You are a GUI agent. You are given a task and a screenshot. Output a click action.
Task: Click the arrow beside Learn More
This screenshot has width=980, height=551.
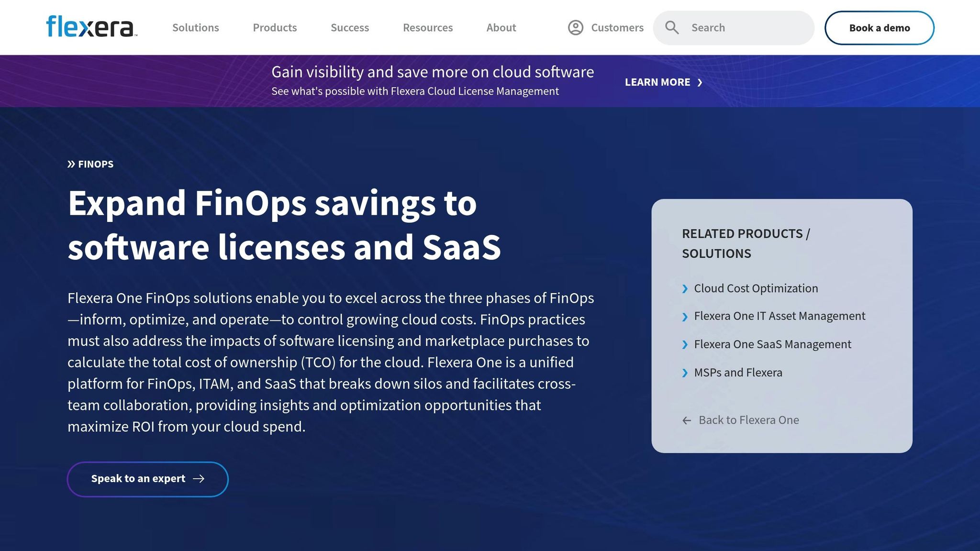point(700,83)
